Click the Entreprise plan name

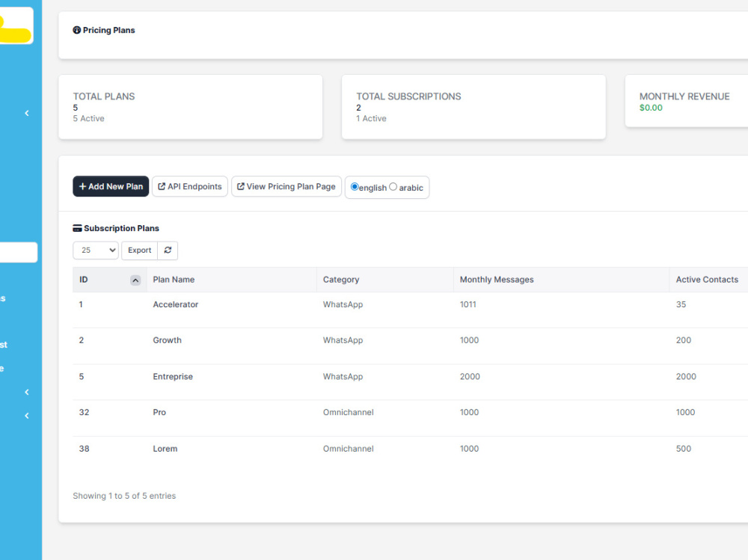point(173,376)
